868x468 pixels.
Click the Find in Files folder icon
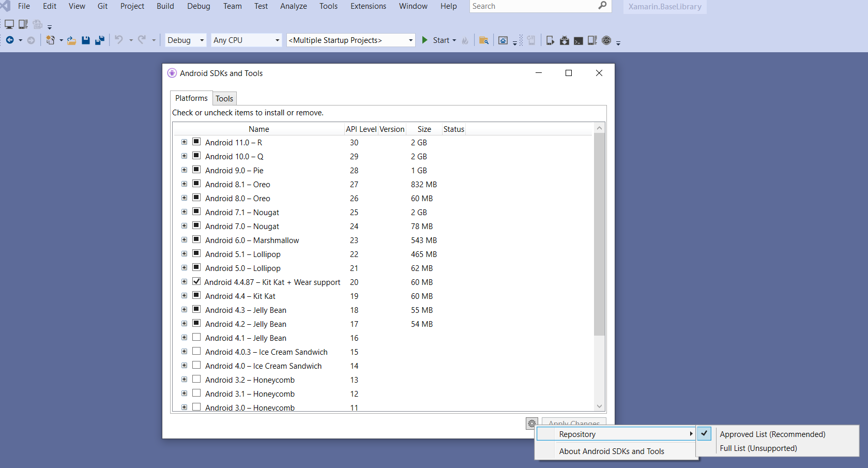[x=484, y=40]
